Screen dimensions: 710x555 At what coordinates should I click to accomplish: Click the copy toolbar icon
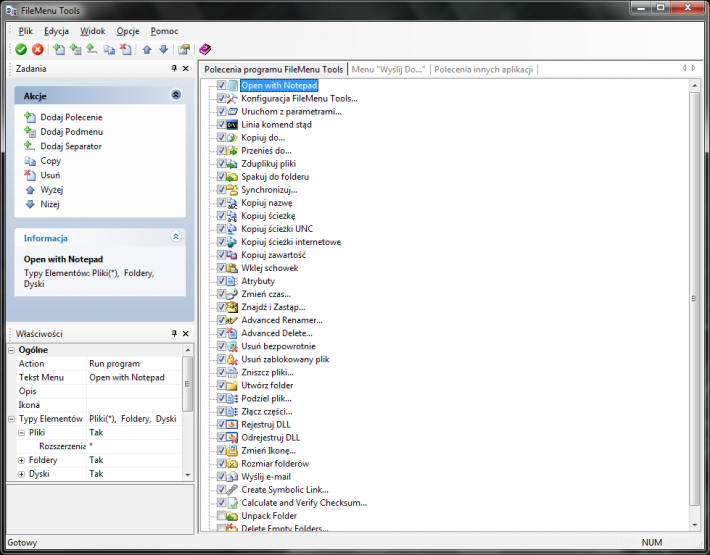pyautogui.click(x=109, y=49)
